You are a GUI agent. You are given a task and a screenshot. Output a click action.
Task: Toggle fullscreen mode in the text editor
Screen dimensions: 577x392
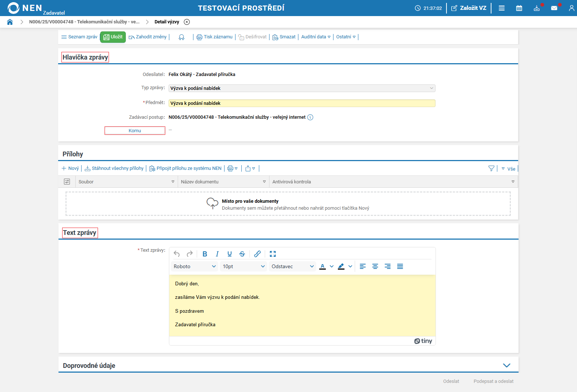point(273,254)
